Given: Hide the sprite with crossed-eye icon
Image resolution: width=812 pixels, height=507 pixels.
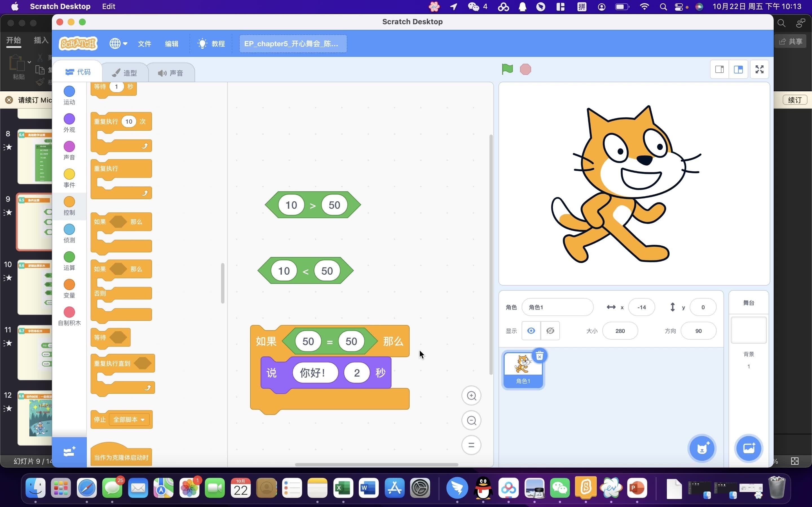Looking at the screenshot, I should 550,331.
